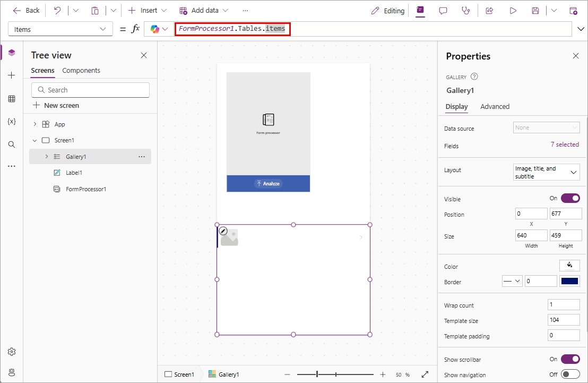
Task: Open the Items property selector dropdown
Action: [x=60, y=29]
